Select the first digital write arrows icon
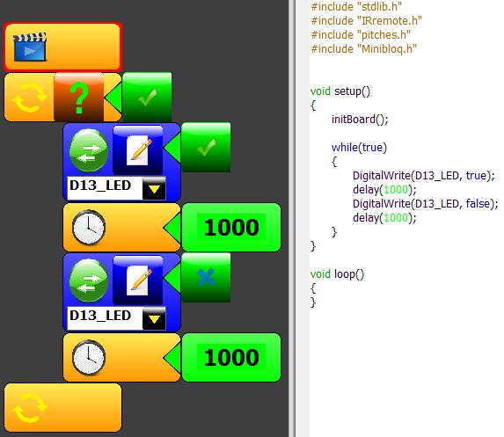This screenshot has width=504, height=437. [x=89, y=150]
